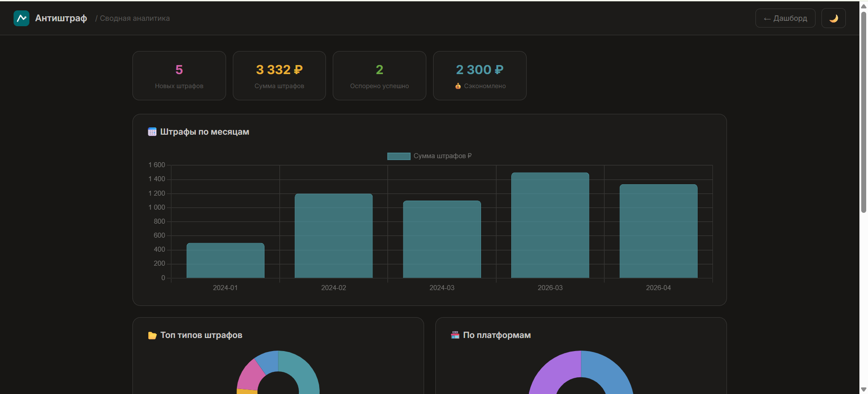Click the Штрафы по месяцам heading
The width and height of the screenshot is (868, 394).
[x=205, y=132]
